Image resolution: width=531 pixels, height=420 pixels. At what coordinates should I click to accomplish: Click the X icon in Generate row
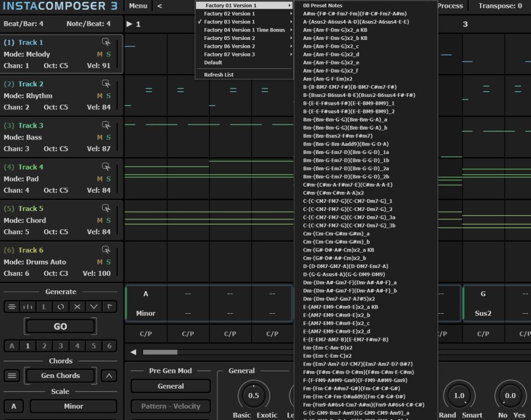point(77,306)
